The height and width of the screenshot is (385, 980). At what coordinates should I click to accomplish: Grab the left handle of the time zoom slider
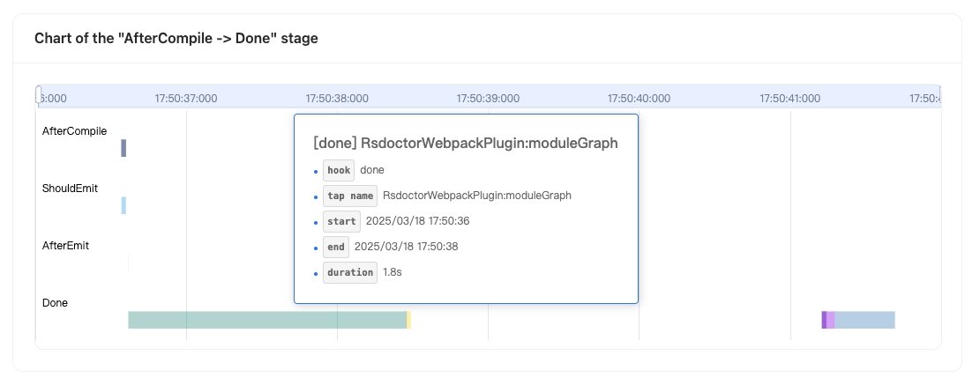pos(38,95)
